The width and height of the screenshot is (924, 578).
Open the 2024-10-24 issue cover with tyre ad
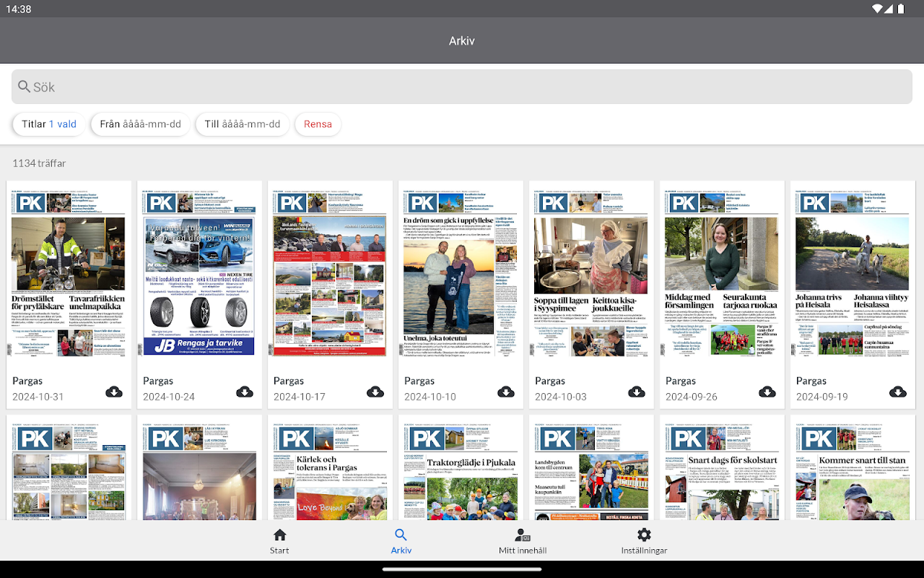click(200, 275)
